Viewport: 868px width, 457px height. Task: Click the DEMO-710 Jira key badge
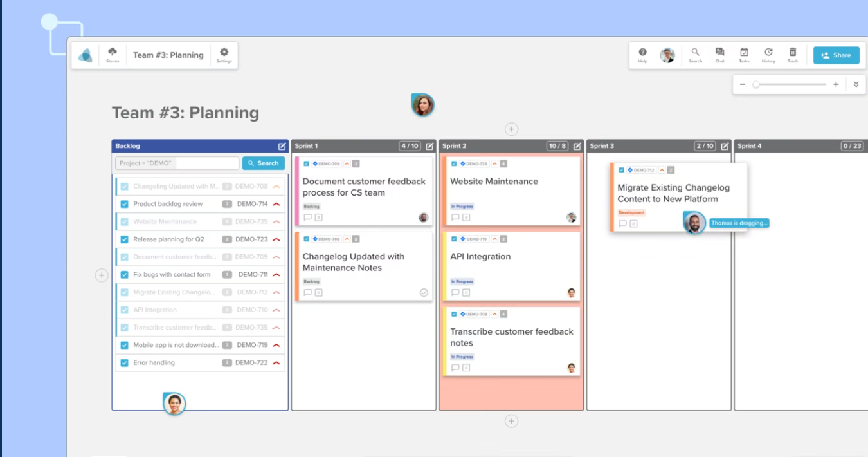pyautogui.click(x=473, y=239)
